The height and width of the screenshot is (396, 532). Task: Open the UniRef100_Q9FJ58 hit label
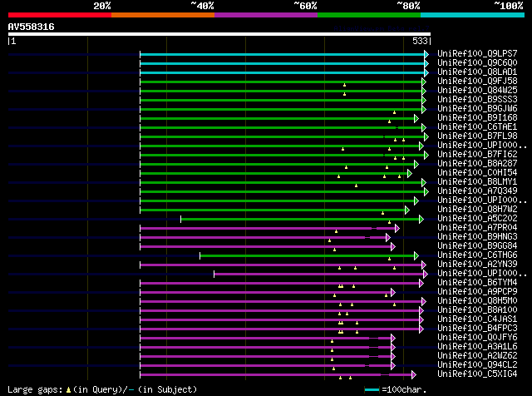click(477, 82)
